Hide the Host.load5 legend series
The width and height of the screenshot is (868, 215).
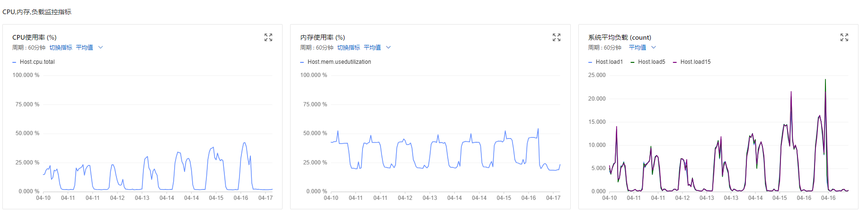tap(648, 62)
